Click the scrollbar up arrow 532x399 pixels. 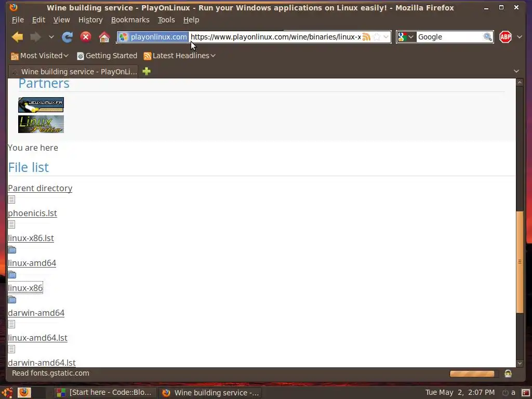(x=520, y=83)
